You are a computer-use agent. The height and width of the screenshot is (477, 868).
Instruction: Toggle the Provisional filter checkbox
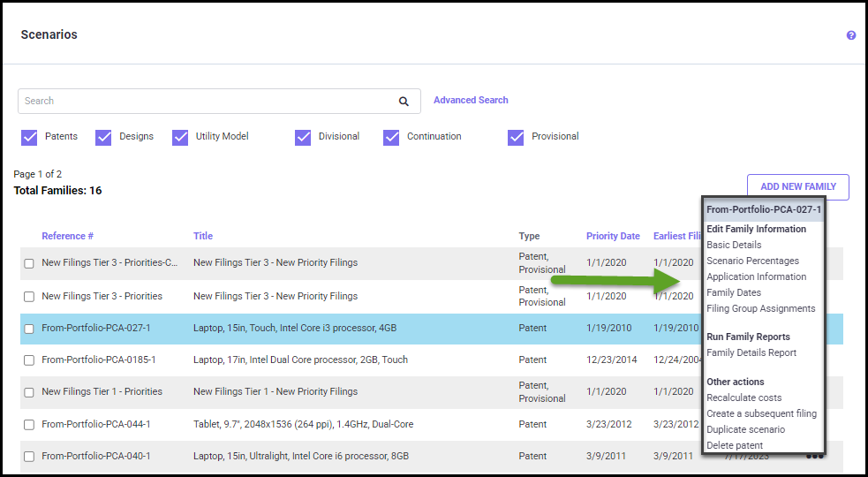(516, 137)
